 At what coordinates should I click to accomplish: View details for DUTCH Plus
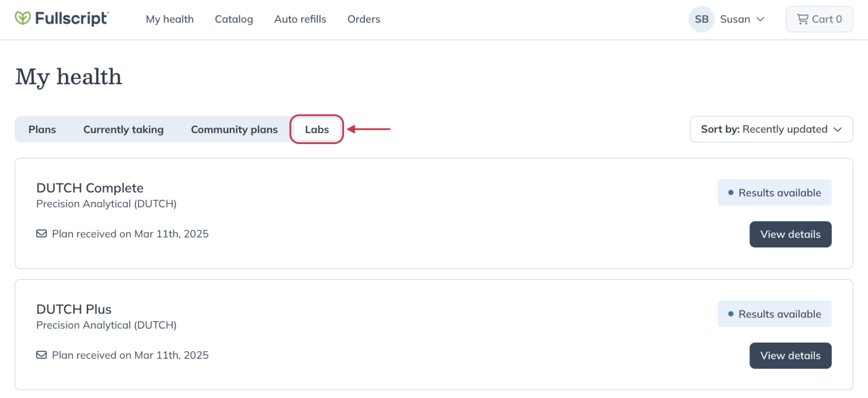[x=790, y=355]
